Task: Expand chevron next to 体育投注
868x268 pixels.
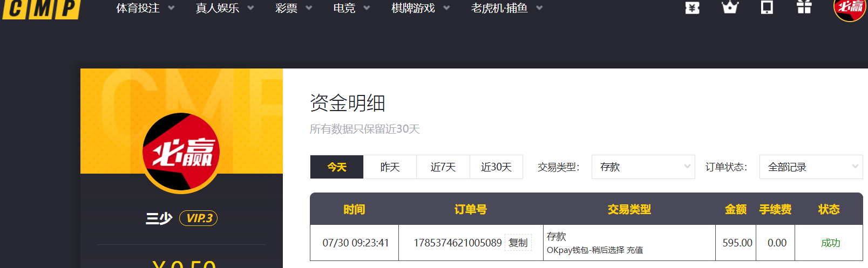Action: coord(171,8)
